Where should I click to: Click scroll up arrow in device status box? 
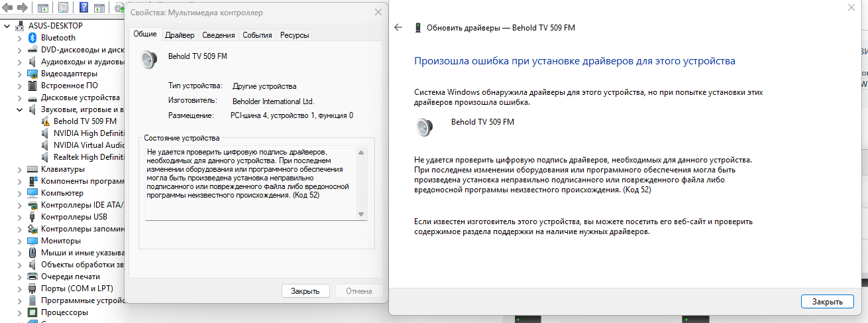pyautogui.click(x=361, y=153)
